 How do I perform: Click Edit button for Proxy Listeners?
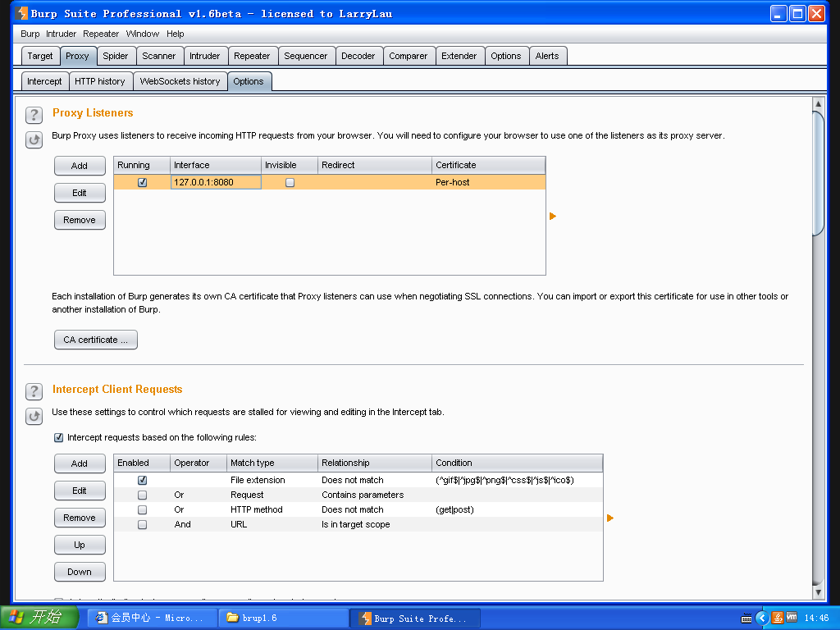pyautogui.click(x=80, y=193)
